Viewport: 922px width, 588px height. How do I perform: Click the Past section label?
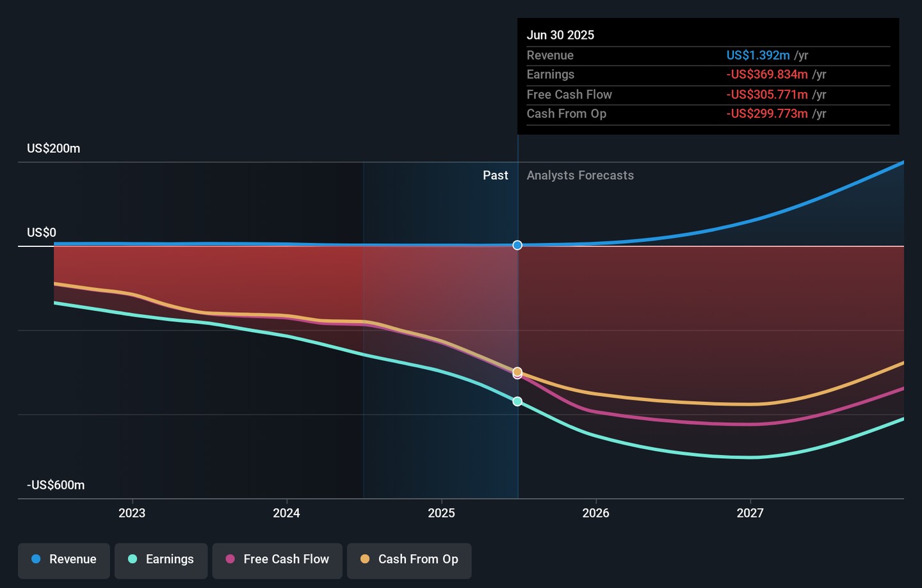pyautogui.click(x=495, y=175)
